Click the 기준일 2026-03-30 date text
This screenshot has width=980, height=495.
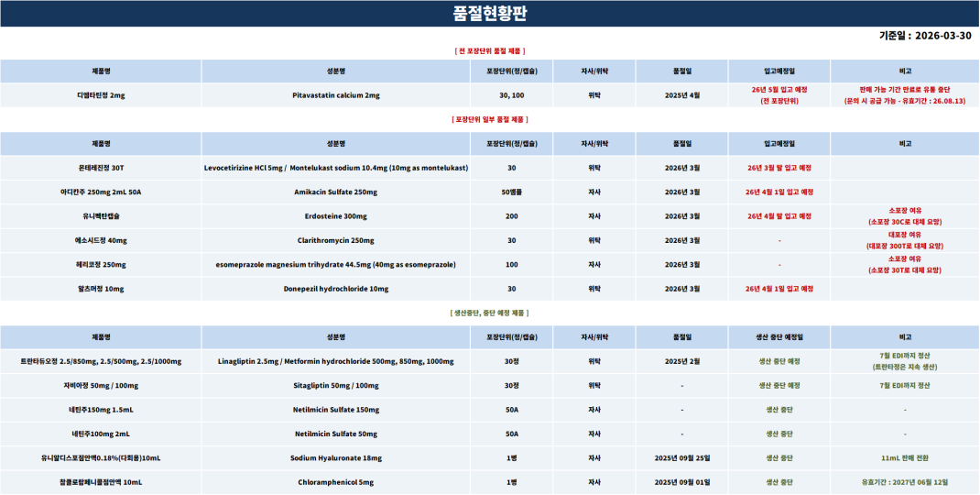pyautogui.click(x=924, y=36)
